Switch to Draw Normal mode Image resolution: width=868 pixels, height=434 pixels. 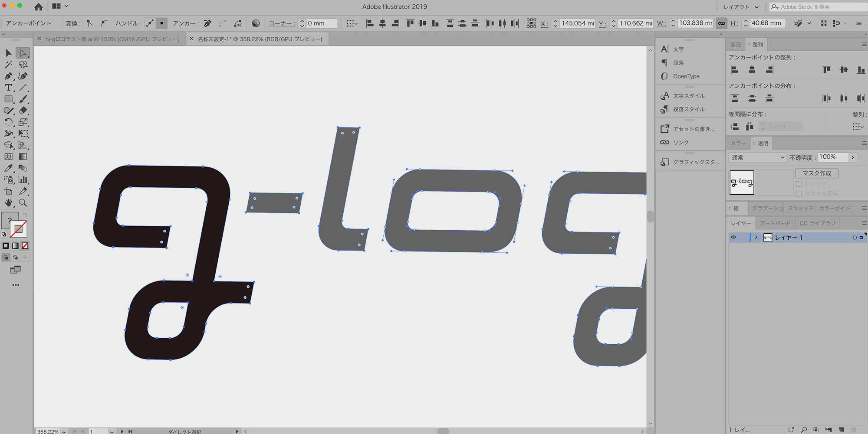6,257
